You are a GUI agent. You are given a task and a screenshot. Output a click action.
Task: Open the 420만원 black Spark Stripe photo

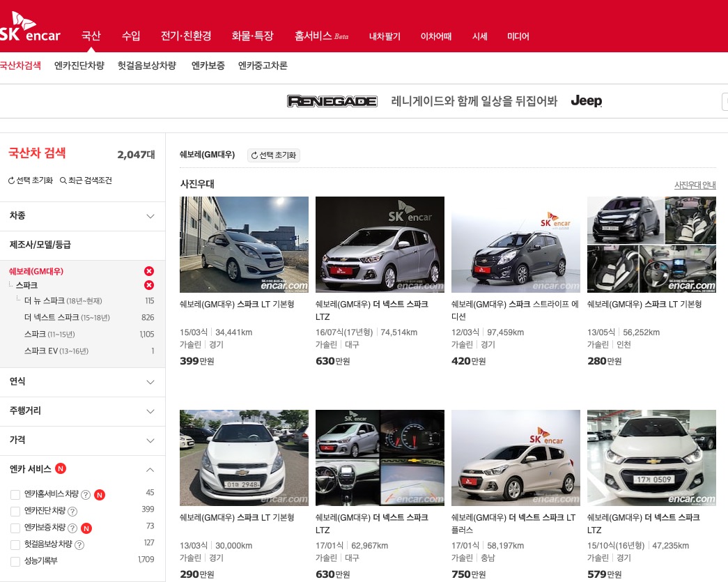[516, 245]
